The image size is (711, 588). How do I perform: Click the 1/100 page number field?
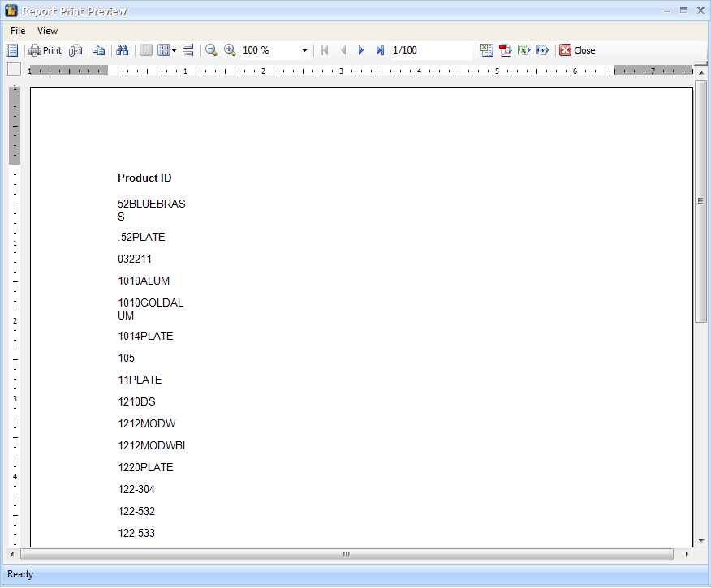coord(431,50)
